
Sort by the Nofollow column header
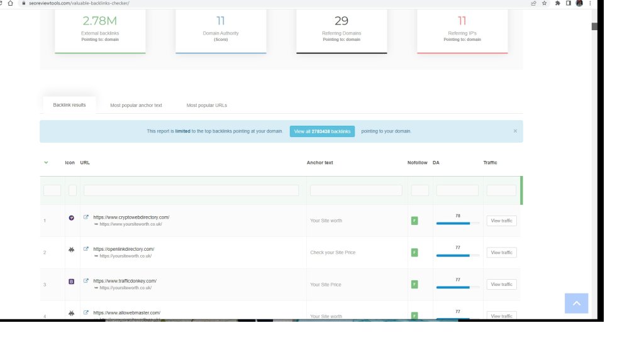(x=418, y=163)
